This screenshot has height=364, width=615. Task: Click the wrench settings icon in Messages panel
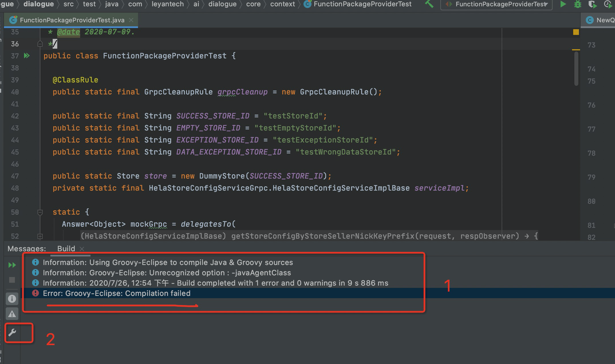12,333
